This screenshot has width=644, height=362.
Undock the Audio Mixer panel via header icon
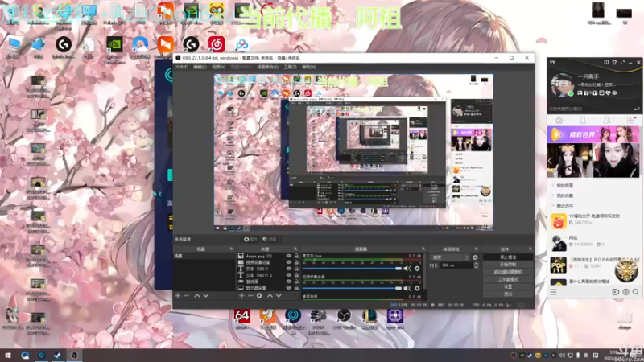click(x=423, y=249)
